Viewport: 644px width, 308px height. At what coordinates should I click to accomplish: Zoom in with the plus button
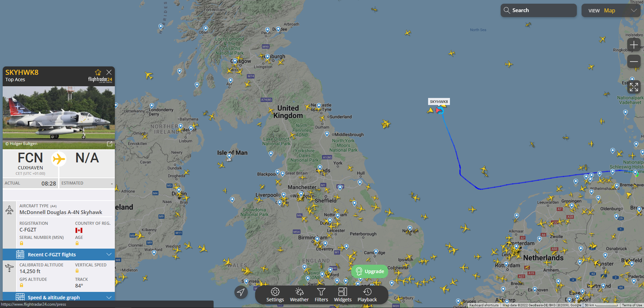click(x=634, y=44)
